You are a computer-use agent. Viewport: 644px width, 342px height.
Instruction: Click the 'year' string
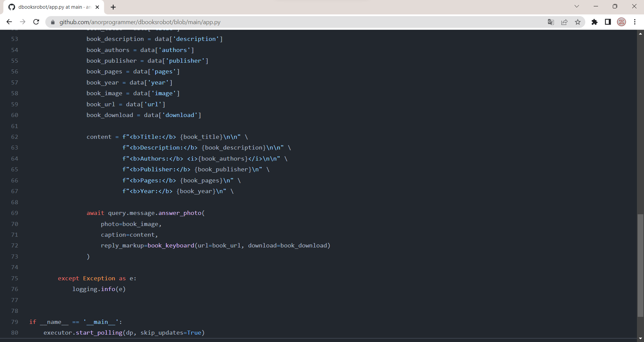(x=158, y=82)
